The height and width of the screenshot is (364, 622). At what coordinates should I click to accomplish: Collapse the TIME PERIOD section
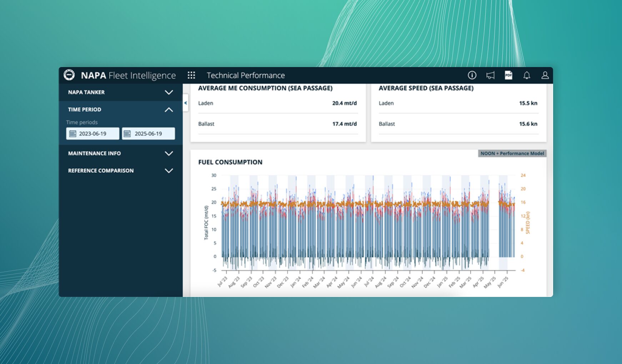[x=169, y=110]
